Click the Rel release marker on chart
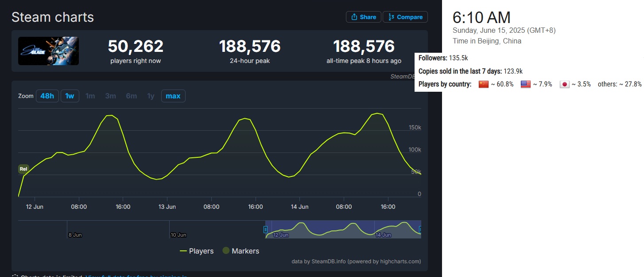The width and height of the screenshot is (644, 277). (x=23, y=169)
